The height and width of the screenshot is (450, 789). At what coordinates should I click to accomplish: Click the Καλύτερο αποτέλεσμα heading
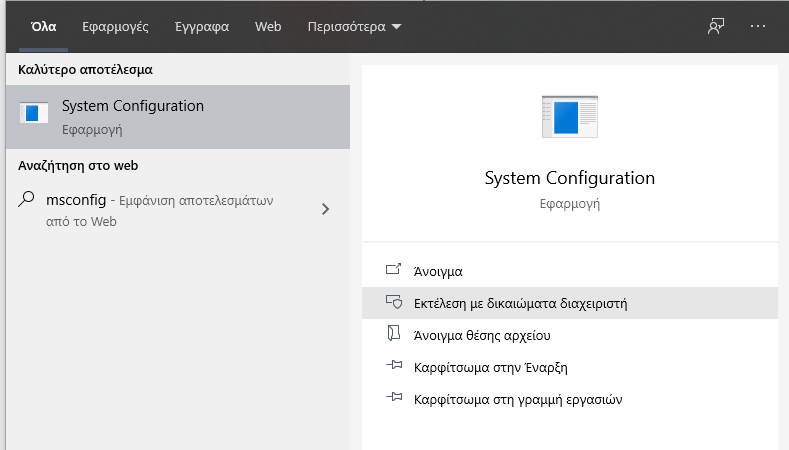coord(85,69)
